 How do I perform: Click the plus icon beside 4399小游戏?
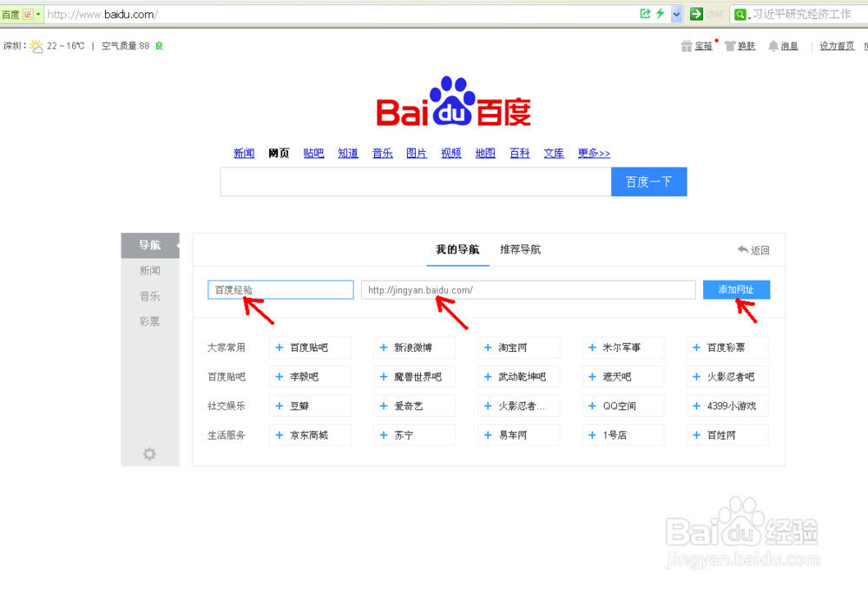(696, 406)
